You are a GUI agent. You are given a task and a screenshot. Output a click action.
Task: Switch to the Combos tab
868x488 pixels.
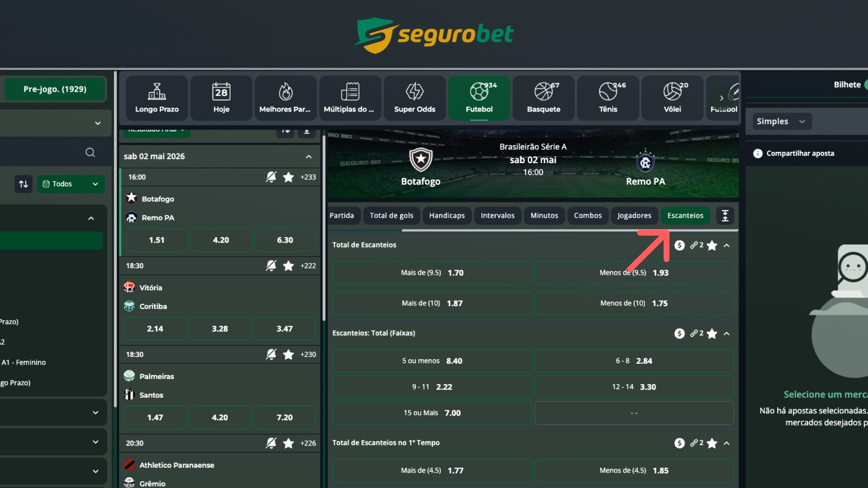pyautogui.click(x=588, y=216)
